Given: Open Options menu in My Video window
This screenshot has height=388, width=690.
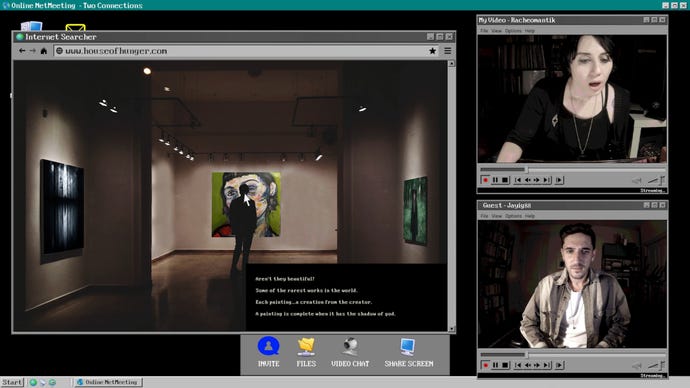Looking at the screenshot, I should [x=513, y=31].
